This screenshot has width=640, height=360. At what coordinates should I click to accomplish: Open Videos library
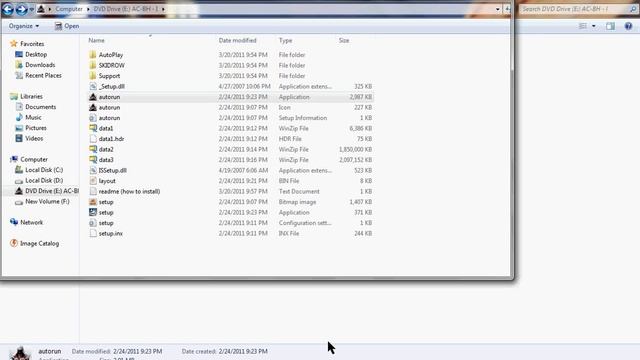click(34, 139)
